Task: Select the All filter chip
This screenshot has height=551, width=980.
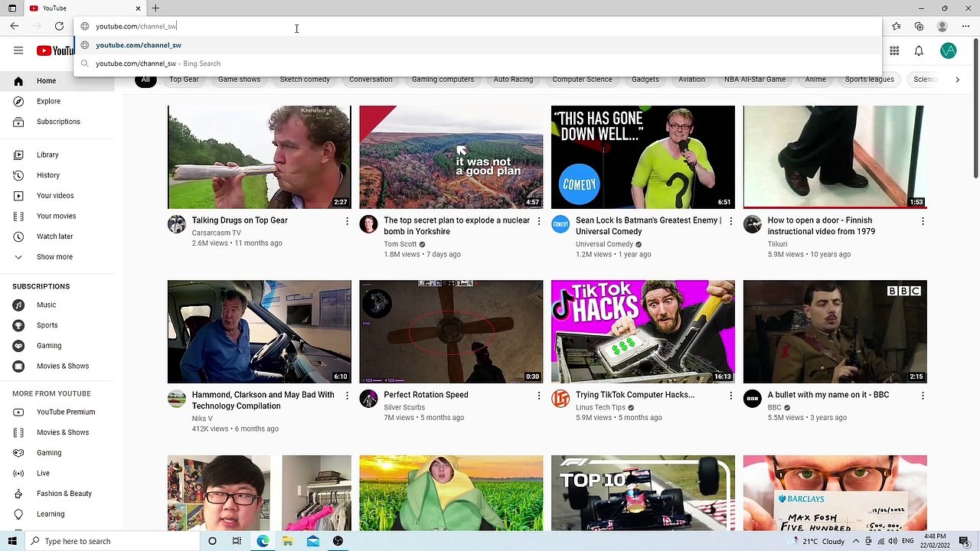Action: (x=145, y=80)
